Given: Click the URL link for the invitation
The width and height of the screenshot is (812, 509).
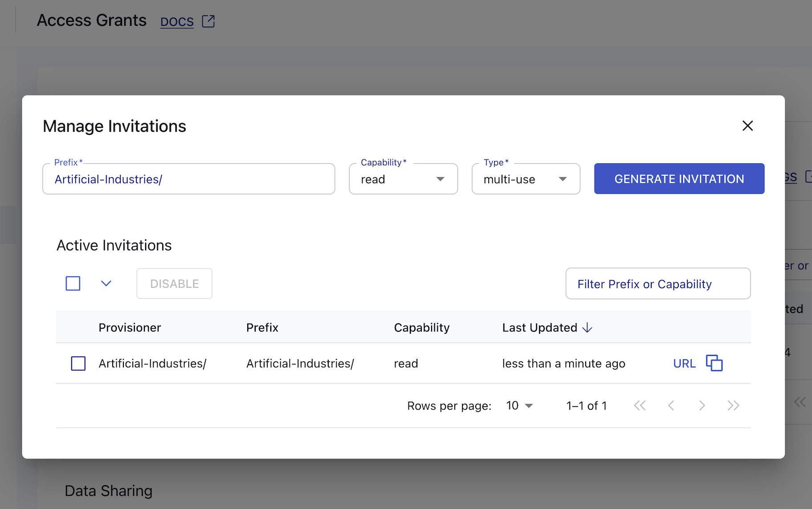Looking at the screenshot, I should (x=684, y=363).
